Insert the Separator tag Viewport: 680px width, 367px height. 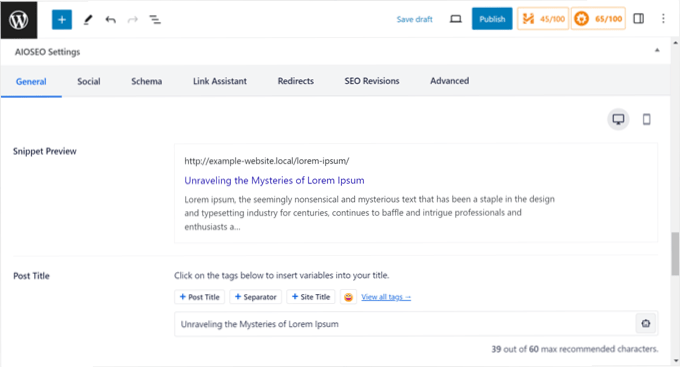[x=255, y=297]
